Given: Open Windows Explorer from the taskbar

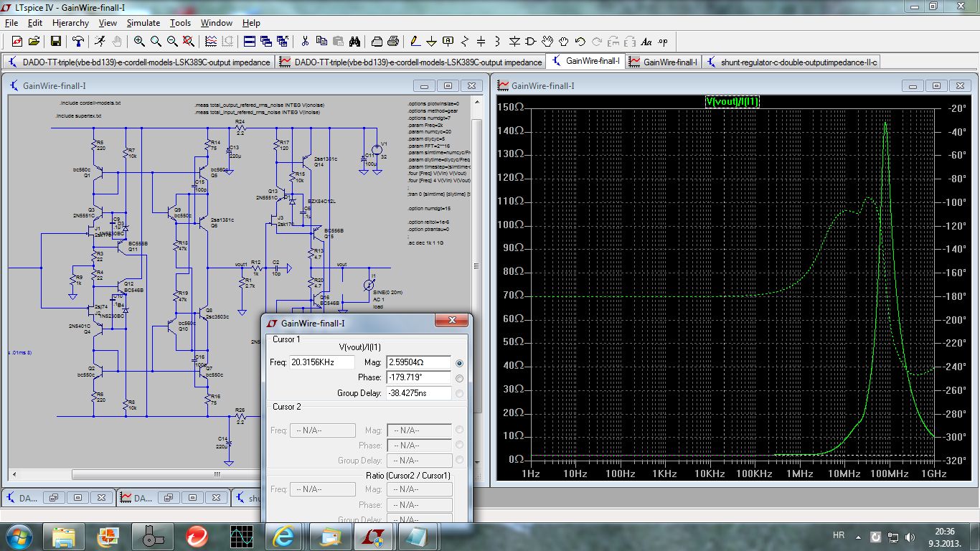Looking at the screenshot, I should point(63,536).
